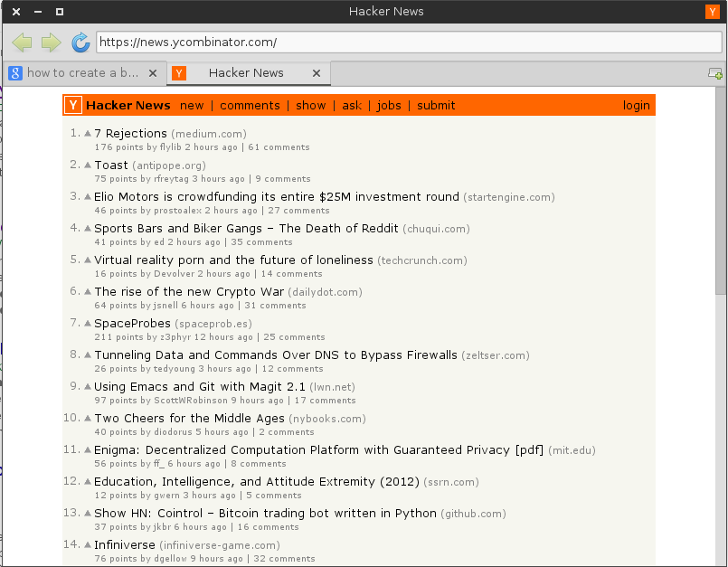Image resolution: width=728 pixels, height=567 pixels.
Task: Open the '27 comments' link on Elio Motors
Action: click(298, 211)
